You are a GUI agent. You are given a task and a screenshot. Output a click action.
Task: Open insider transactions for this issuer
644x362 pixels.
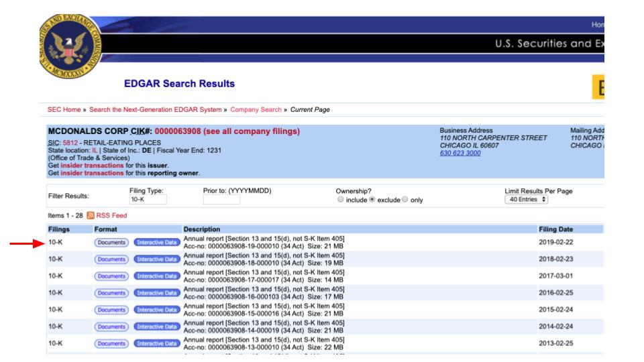[92, 166]
